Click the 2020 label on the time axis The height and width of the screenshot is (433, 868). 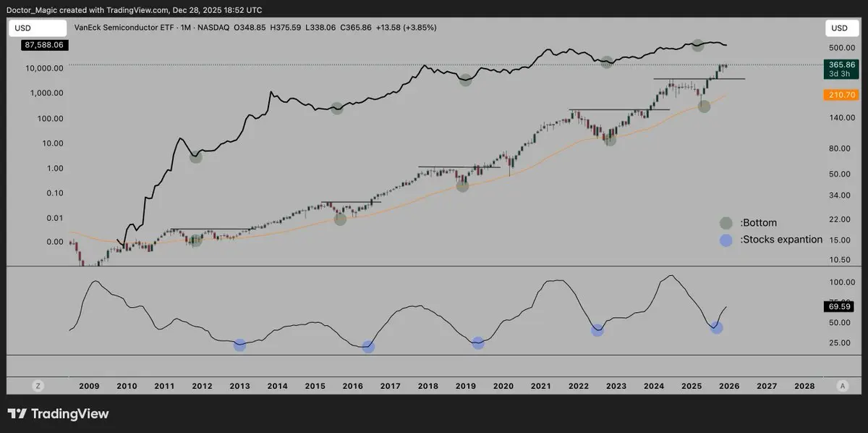[503, 387]
